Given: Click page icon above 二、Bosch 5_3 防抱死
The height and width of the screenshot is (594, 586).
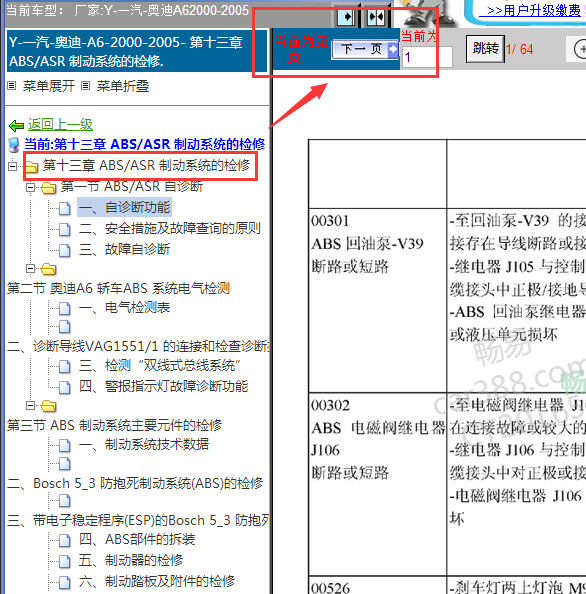Looking at the screenshot, I should pos(64,463).
